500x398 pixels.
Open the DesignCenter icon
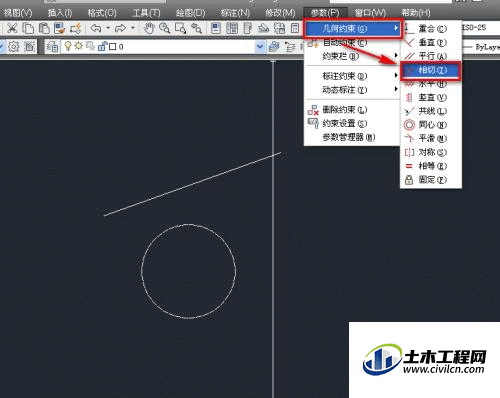tap(232, 28)
